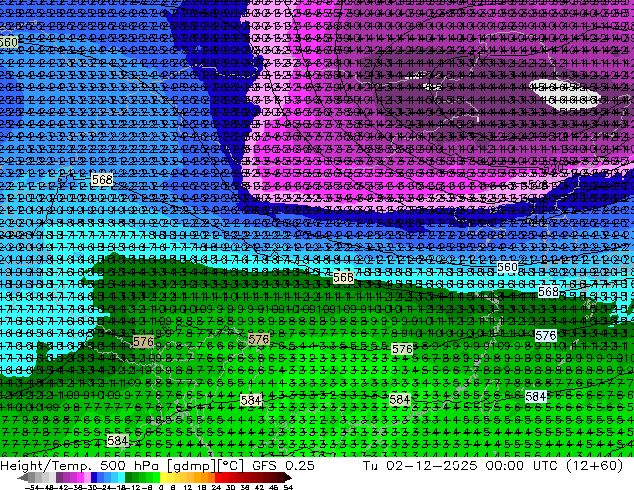634x490 pixels.
Task: Click the cyan swatch near -18 in the legend
Action: [121, 478]
